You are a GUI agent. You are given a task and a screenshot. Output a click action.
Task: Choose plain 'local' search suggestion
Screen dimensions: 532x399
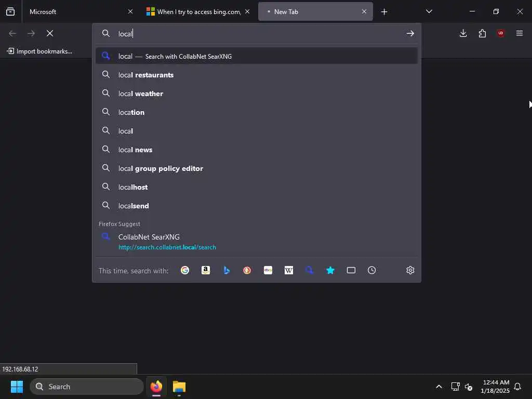click(x=257, y=131)
